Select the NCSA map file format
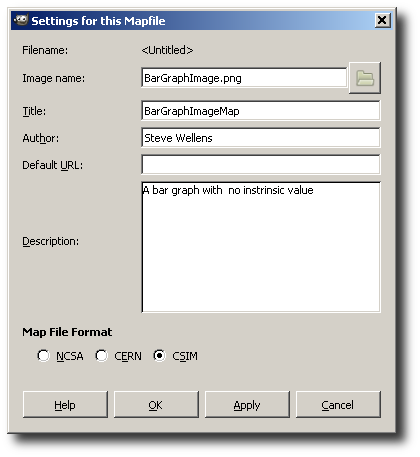 point(44,356)
